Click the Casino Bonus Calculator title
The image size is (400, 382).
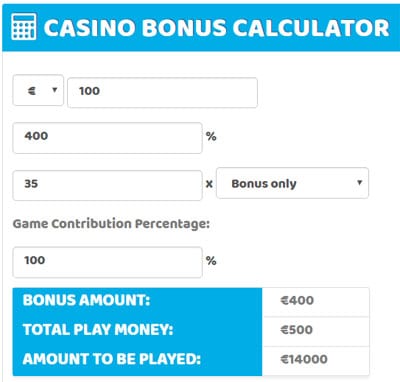[x=217, y=27]
